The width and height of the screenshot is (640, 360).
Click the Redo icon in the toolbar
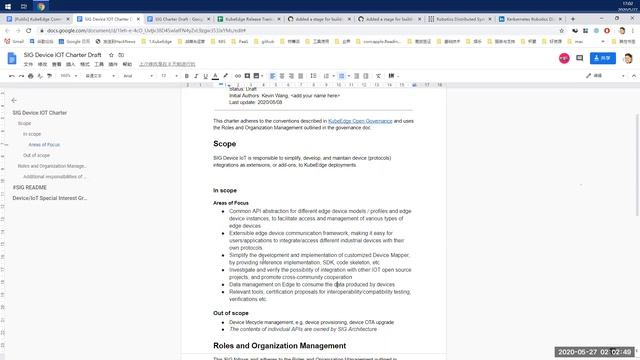pos(21,76)
